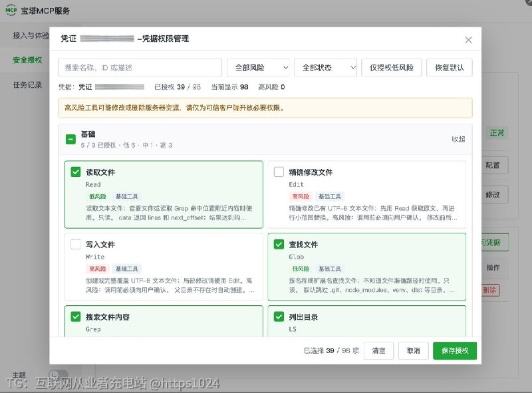Click the 列出目录 card title
Screen dimensions: 532x393
303,317
